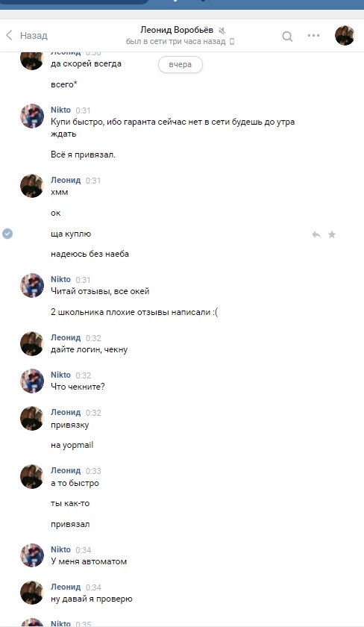
Task: Open Nikto's avatar beside "У меня автоматом"
Action: coord(32,555)
